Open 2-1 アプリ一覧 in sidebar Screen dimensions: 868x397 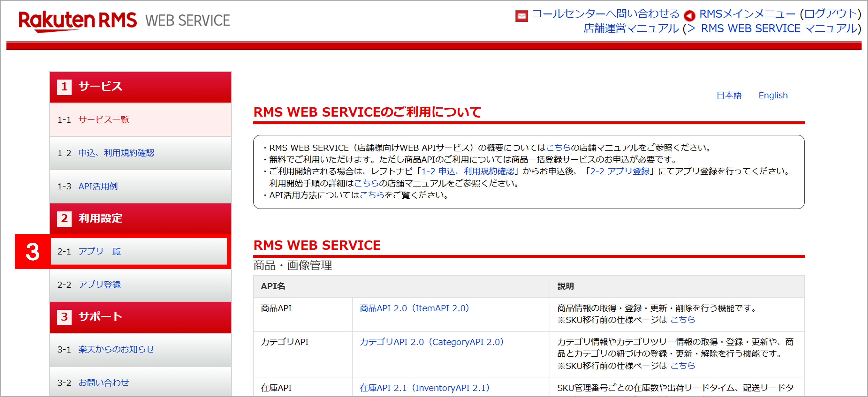[x=99, y=251]
